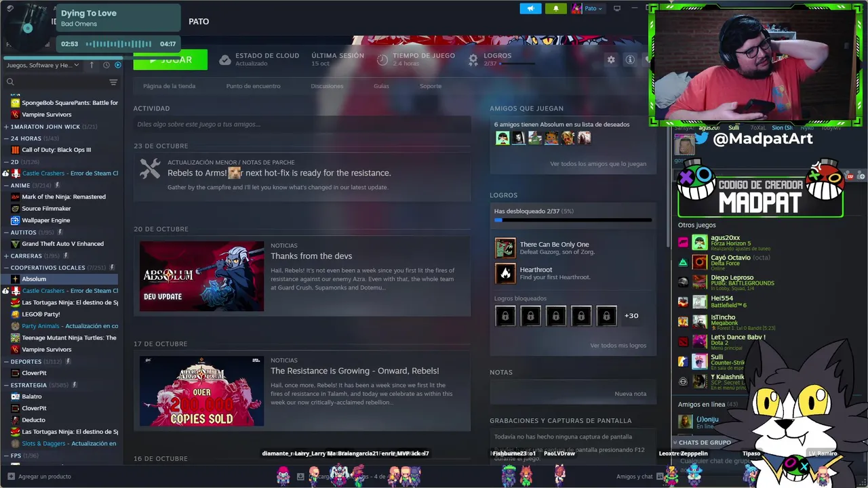The image size is (868, 488).
Task: Toggle the ready-to-play filter icon
Action: pos(118,65)
